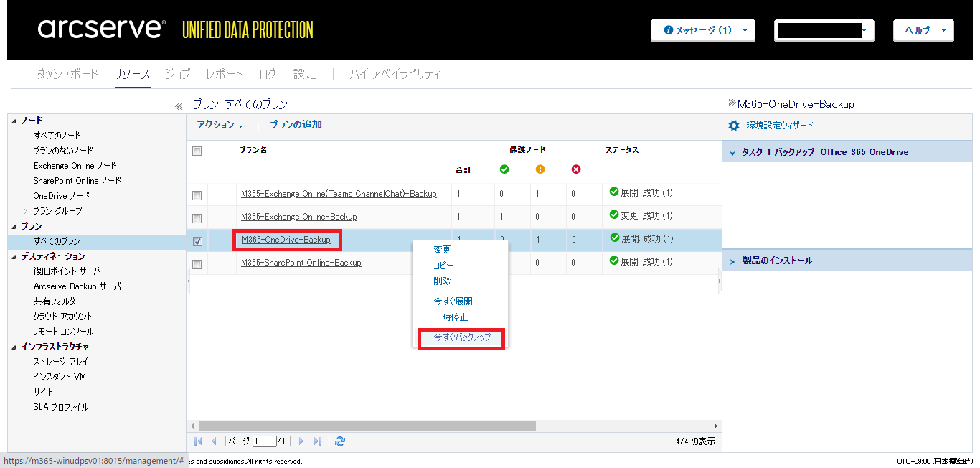The image size is (980, 468).
Task: Uncheck the M365-OneDrive-Backup row checkbox
Action: (x=197, y=241)
